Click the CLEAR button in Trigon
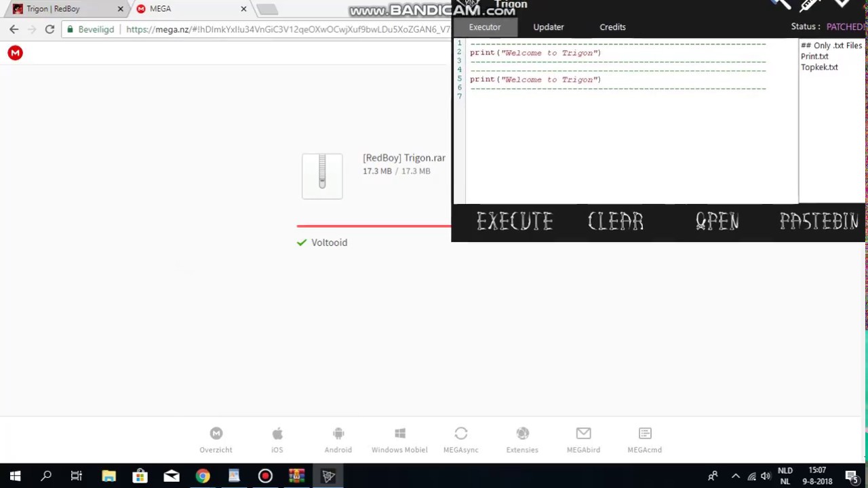The height and width of the screenshot is (488, 868). (616, 222)
